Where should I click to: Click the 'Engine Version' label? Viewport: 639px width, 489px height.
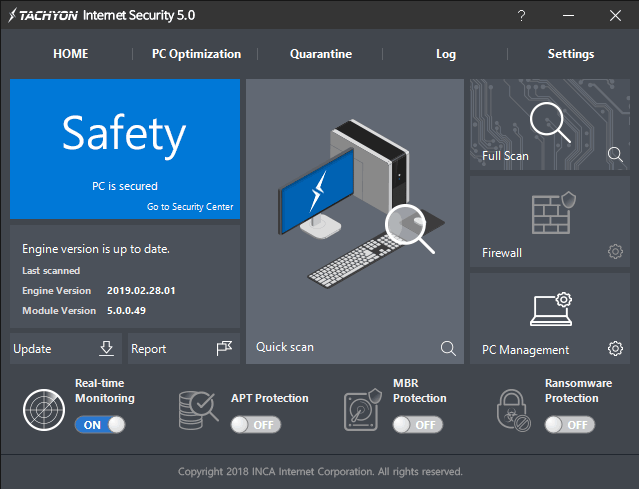pyautogui.click(x=56, y=291)
